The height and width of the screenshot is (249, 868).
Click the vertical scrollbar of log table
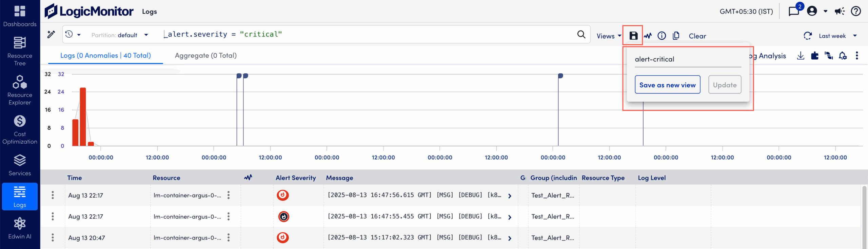tap(864, 217)
